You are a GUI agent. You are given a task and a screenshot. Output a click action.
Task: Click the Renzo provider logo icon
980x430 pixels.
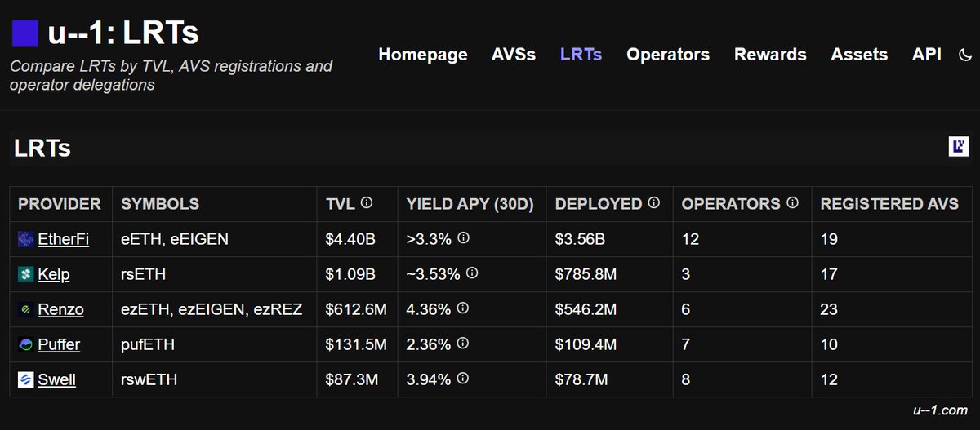pyautogui.click(x=25, y=309)
